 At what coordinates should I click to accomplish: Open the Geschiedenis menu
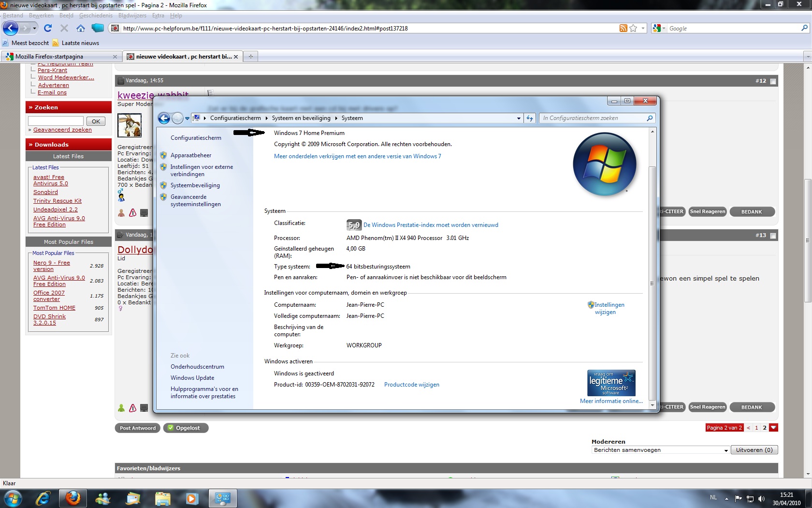96,15
